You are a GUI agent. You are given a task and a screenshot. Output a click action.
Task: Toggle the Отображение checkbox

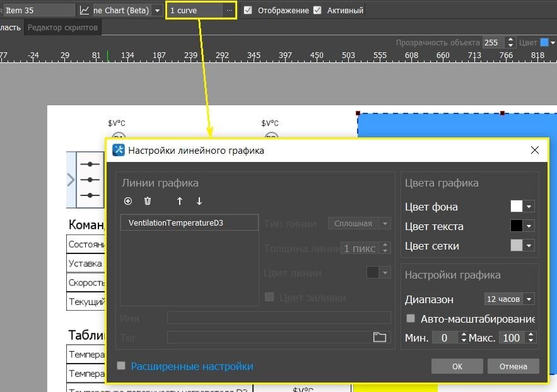[x=248, y=11]
